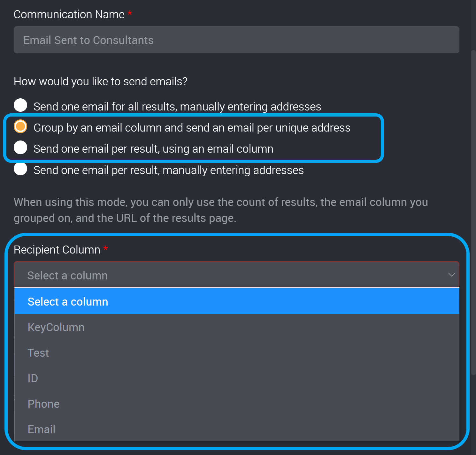Choose 'Group by an email column' radio button
476x455 pixels.
click(x=21, y=126)
